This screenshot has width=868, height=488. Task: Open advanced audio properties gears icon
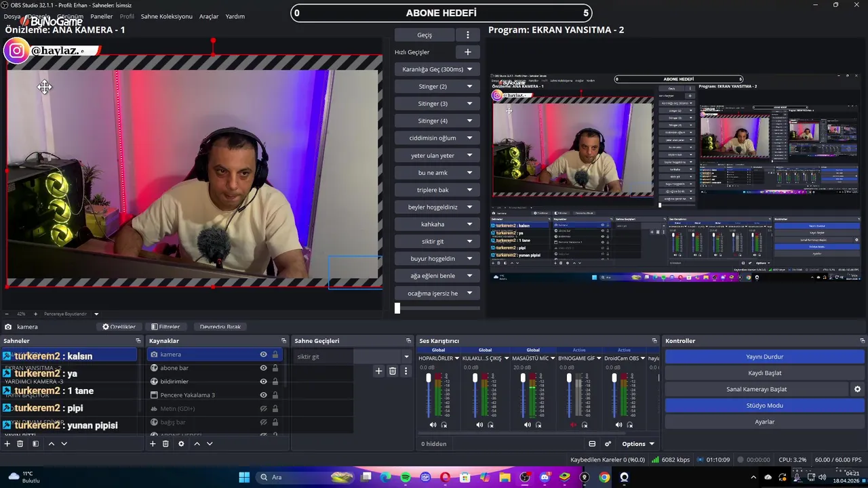click(x=608, y=444)
